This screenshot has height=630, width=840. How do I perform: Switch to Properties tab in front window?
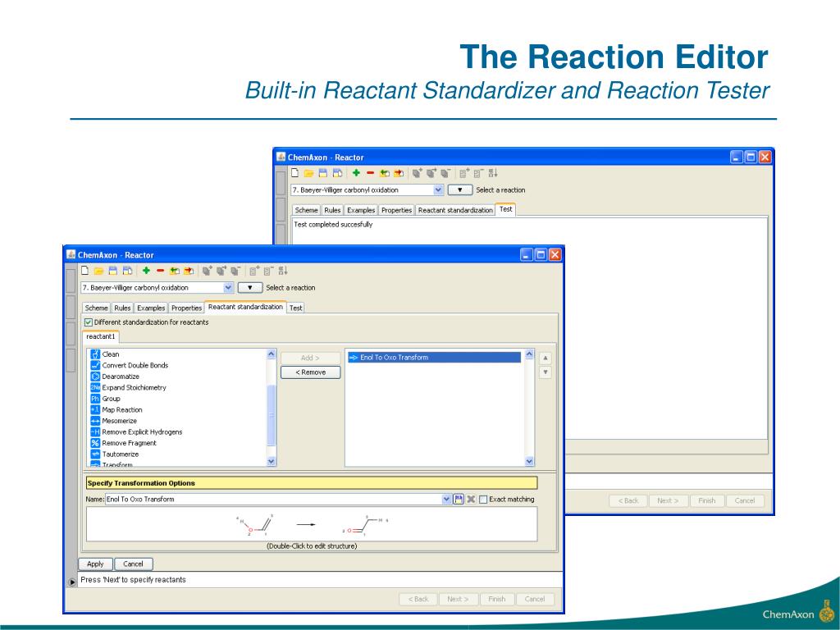click(186, 308)
